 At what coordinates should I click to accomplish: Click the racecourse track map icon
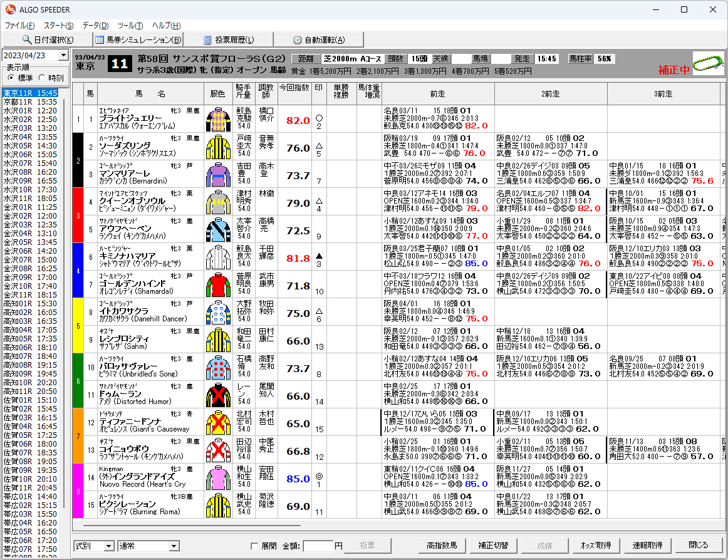pyautogui.click(x=708, y=64)
